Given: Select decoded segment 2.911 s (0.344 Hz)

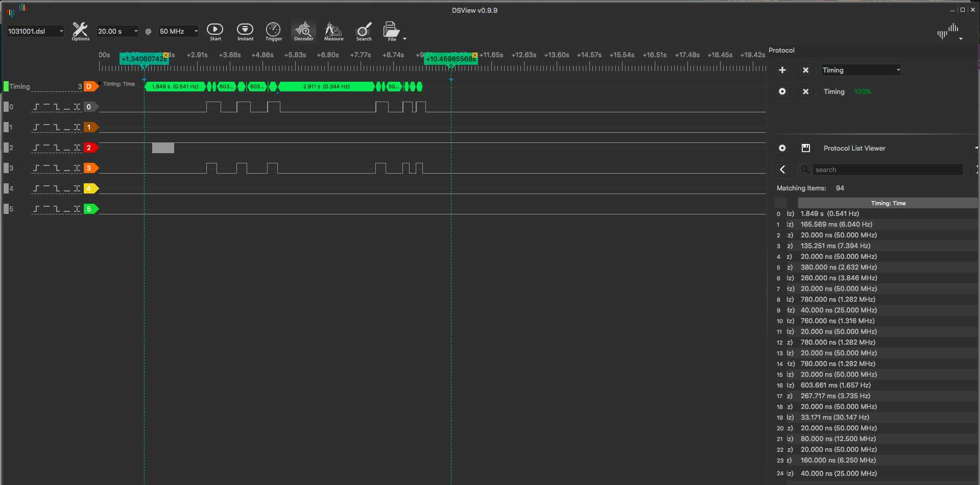Looking at the screenshot, I should tap(326, 86).
